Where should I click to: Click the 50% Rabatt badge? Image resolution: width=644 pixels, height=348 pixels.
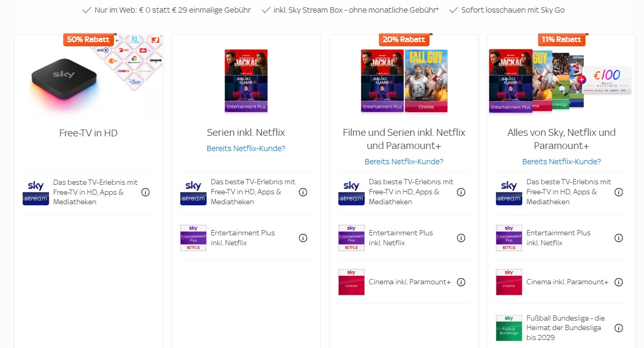click(88, 39)
